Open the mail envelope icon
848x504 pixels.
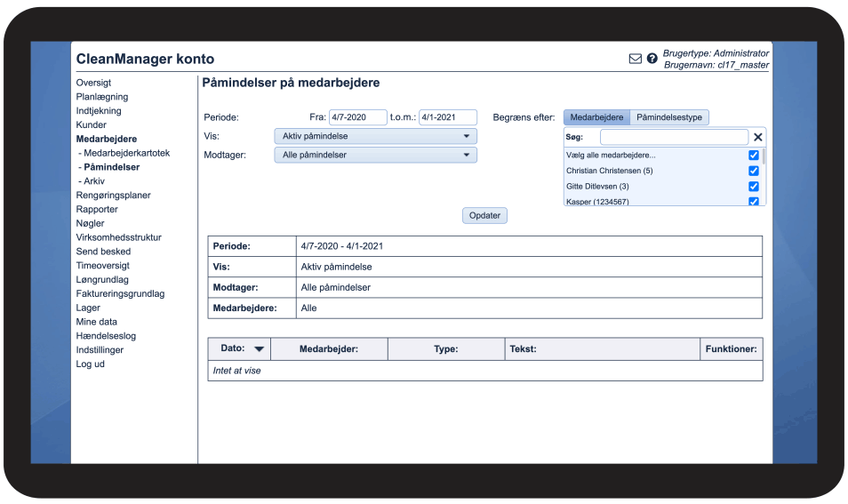click(635, 59)
